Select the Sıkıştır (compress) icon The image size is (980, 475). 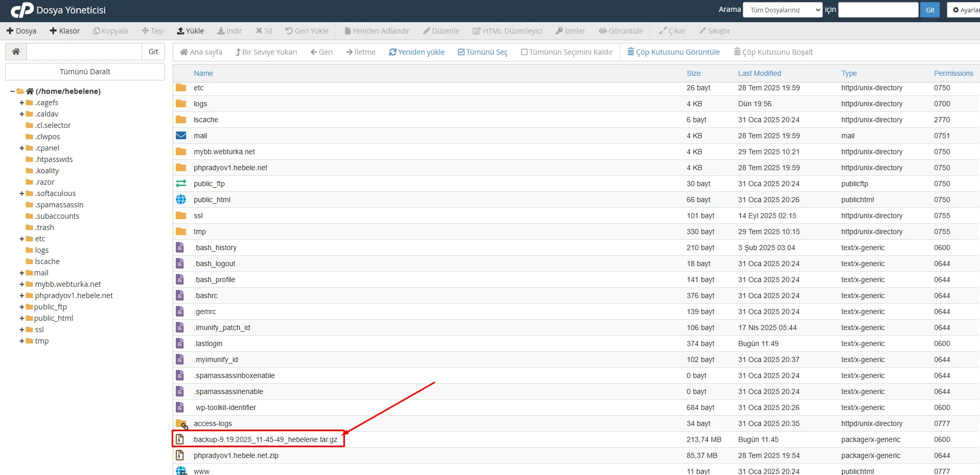point(702,30)
